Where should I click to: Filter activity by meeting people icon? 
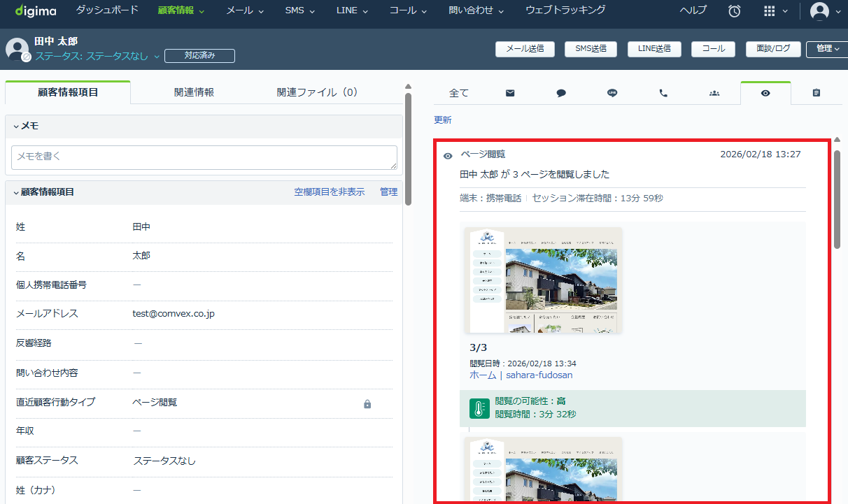714,93
